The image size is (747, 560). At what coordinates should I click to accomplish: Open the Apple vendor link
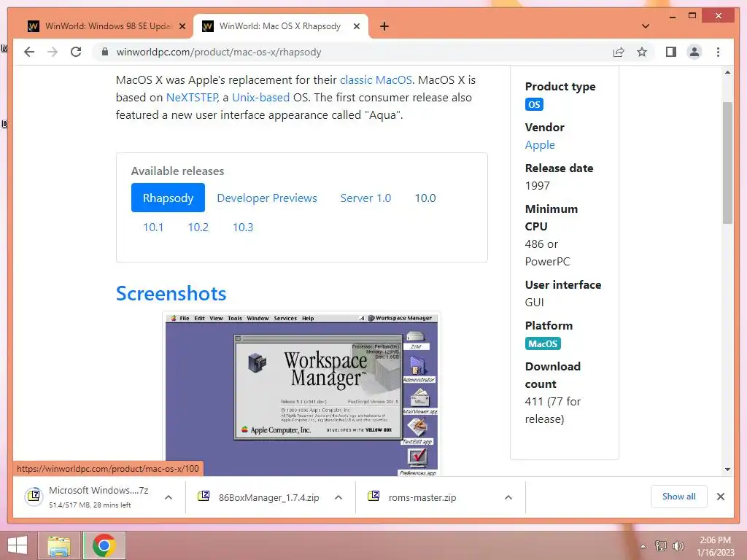pyautogui.click(x=540, y=145)
